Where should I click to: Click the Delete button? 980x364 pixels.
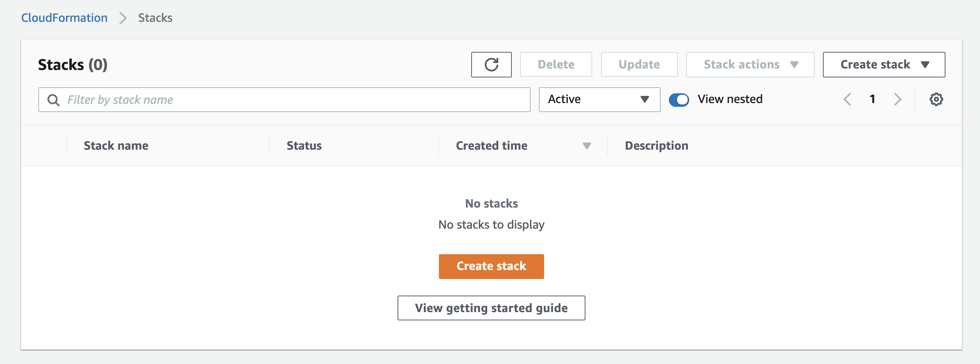(x=556, y=65)
